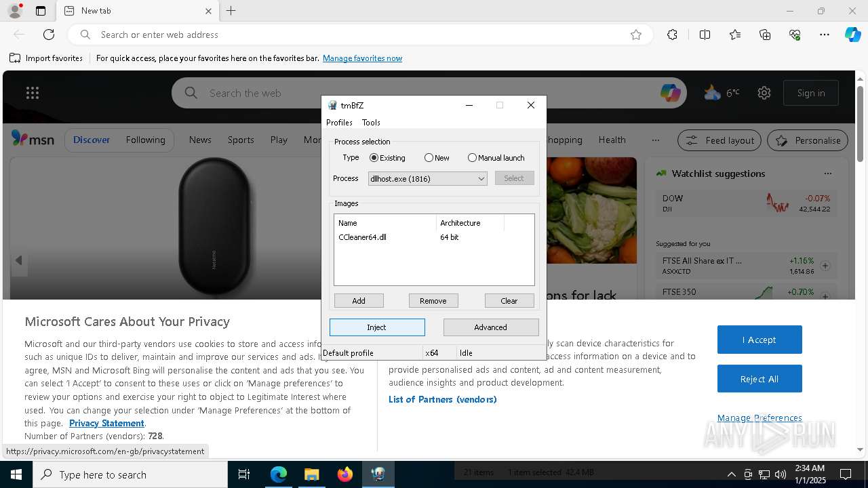Toggle split screen in Edge
Screen dimensions: 868x488
click(x=705, y=35)
